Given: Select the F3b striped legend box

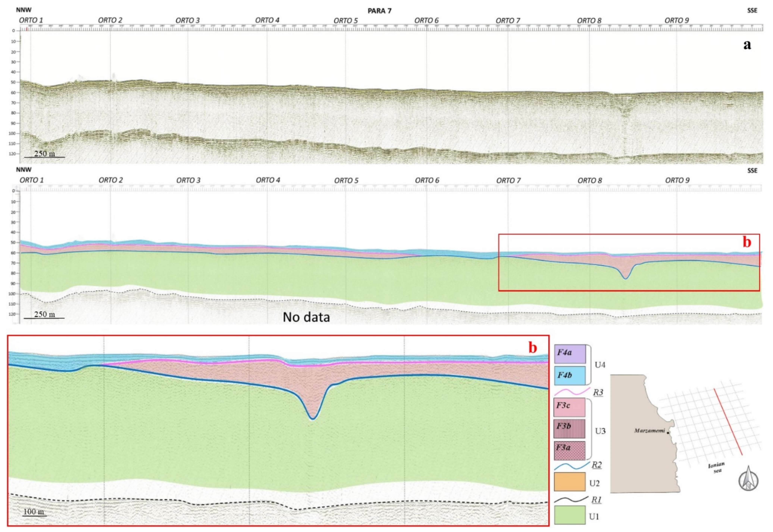Looking at the screenshot, I should point(570,429).
